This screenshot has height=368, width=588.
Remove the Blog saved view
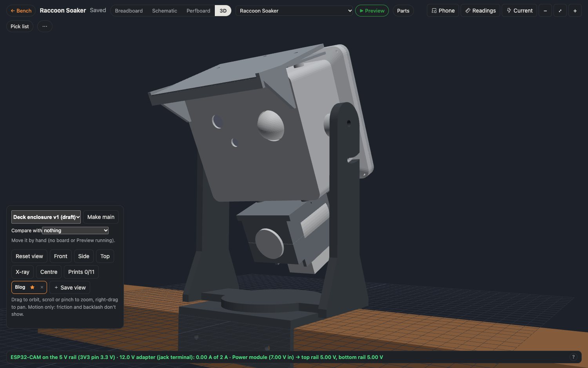(42, 287)
